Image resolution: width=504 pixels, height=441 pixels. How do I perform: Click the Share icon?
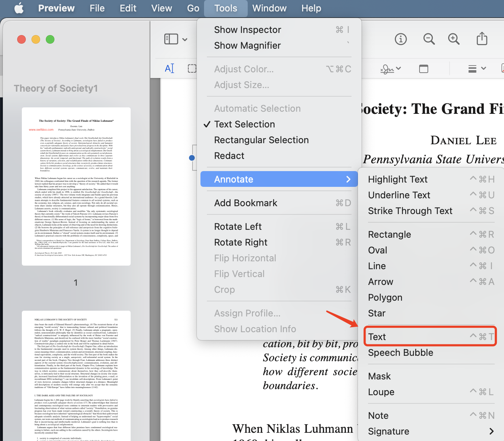tap(482, 39)
